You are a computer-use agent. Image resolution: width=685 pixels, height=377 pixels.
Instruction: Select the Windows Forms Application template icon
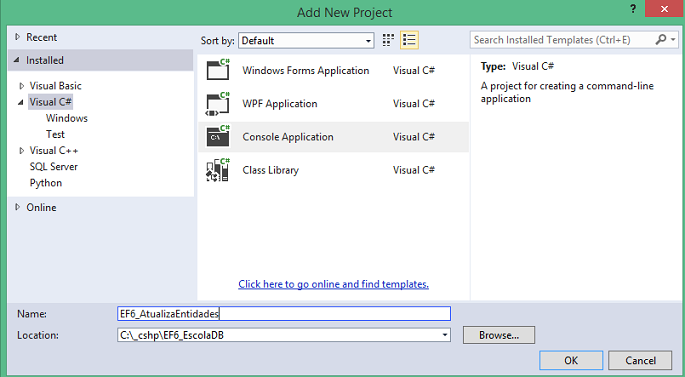pyautogui.click(x=218, y=70)
